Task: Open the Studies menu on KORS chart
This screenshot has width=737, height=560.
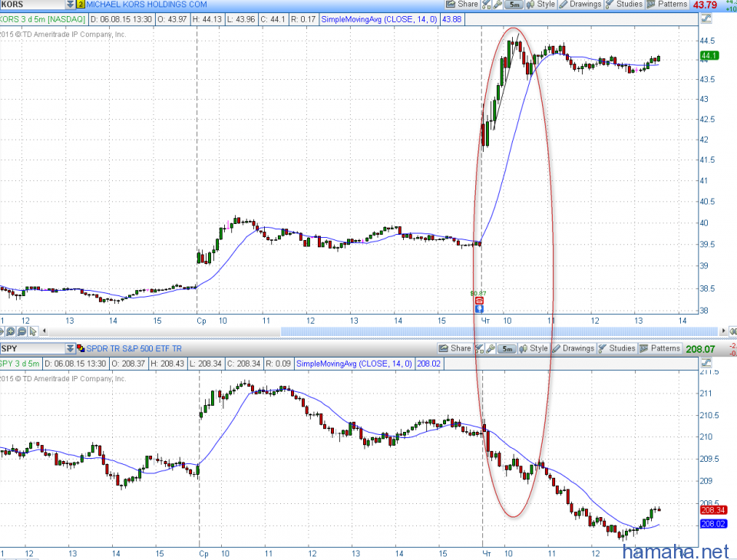Action: coord(624,5)
